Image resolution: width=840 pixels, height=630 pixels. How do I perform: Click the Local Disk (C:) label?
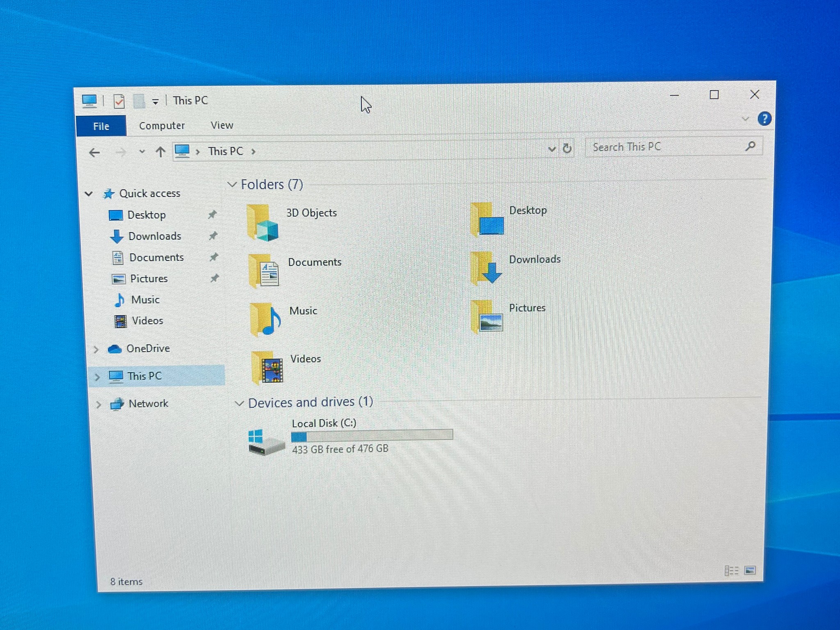[324, 423]
